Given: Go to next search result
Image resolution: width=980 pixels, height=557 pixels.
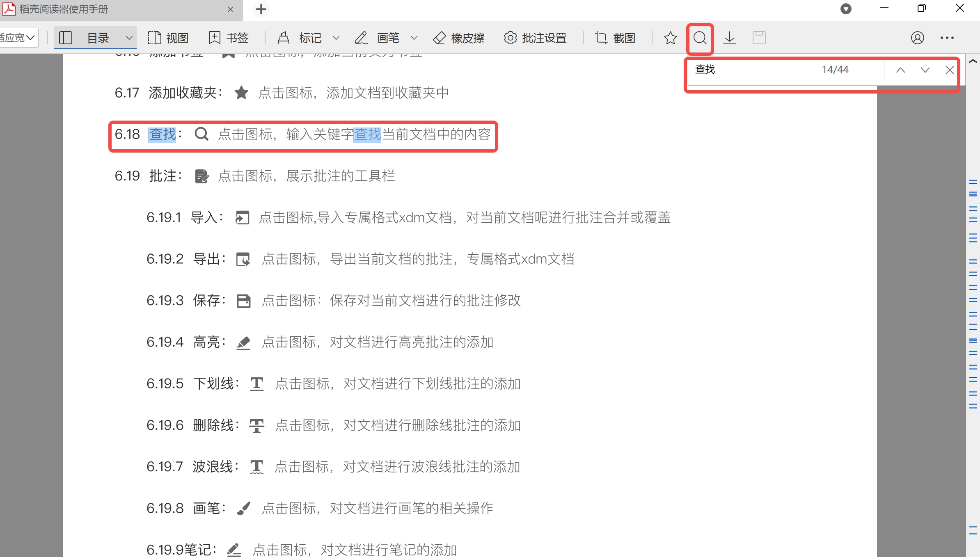Looking at the screenshot, I should pos(925,70).
